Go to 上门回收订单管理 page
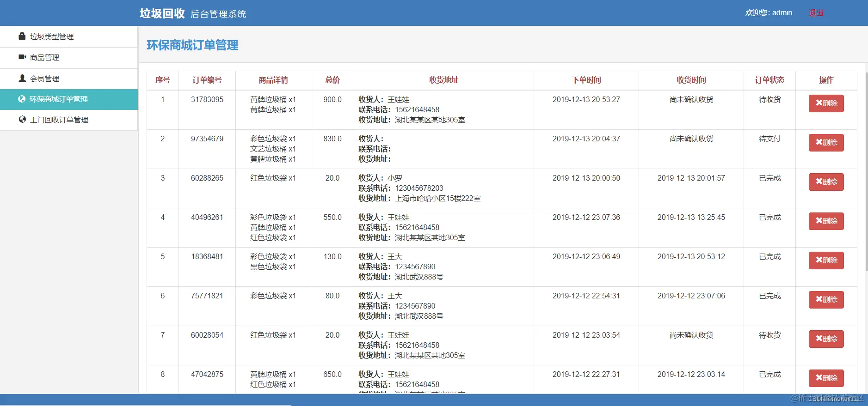Screen dimensions: 868x406 tap(69, 120)
